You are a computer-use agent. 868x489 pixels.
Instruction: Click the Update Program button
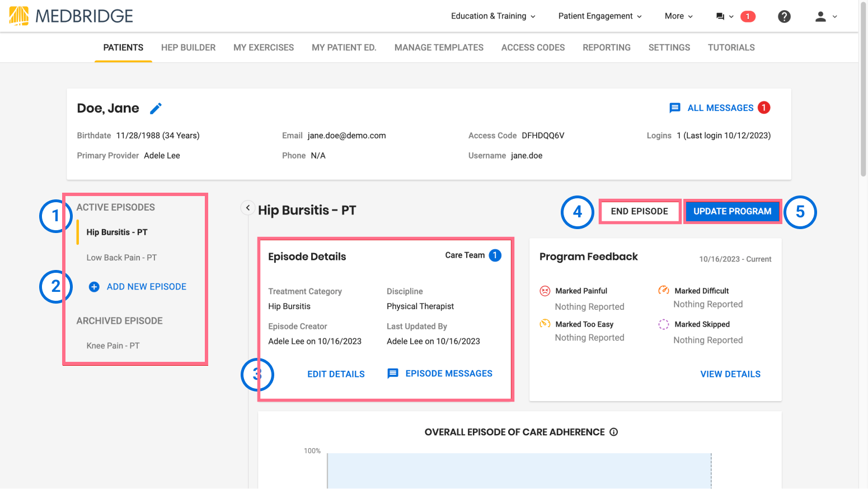[x=732, y=211]
